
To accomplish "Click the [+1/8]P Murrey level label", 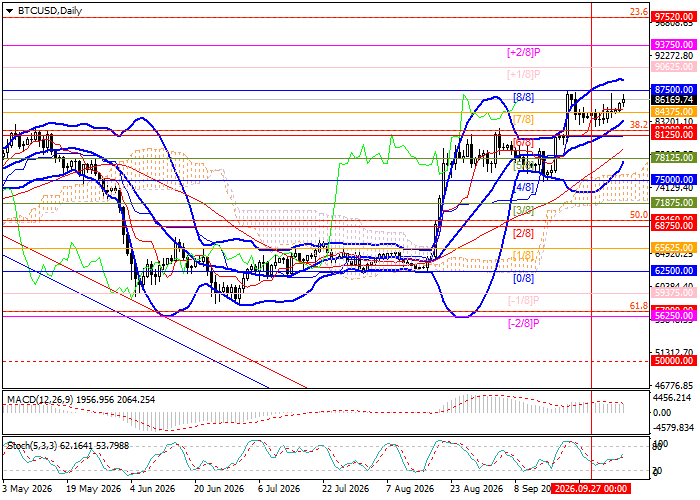I will point(524,75).
